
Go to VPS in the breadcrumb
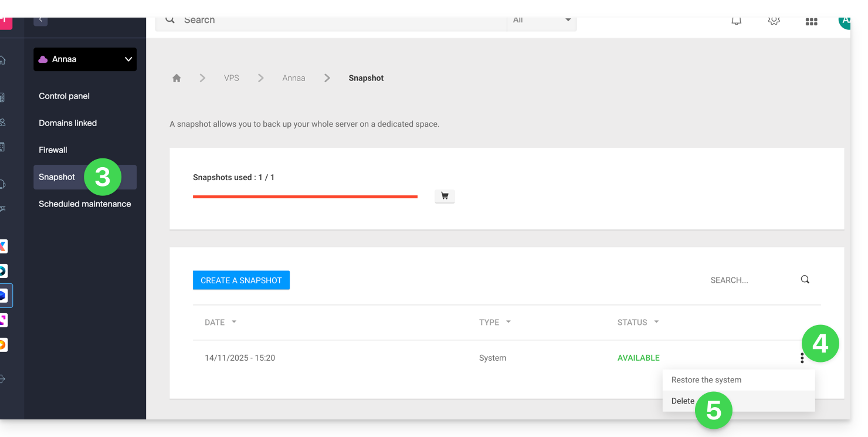coord(232,78)
